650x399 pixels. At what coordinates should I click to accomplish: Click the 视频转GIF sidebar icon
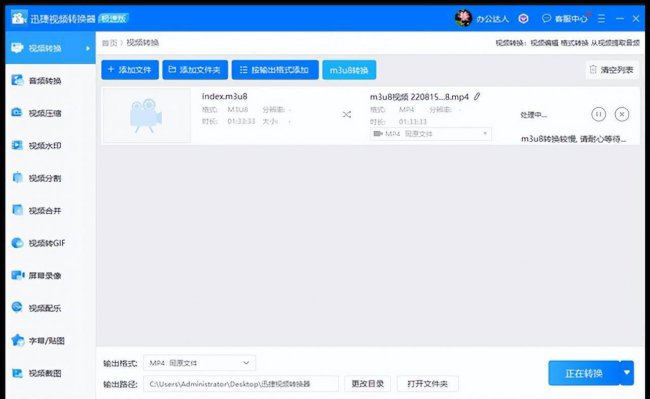click(x=17, y=243)
